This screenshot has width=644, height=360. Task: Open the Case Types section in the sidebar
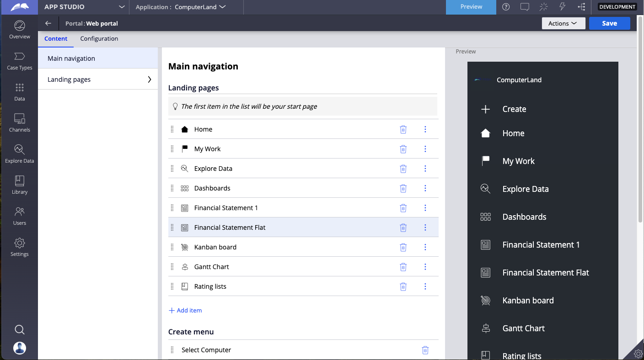click(x=19, y=61)
